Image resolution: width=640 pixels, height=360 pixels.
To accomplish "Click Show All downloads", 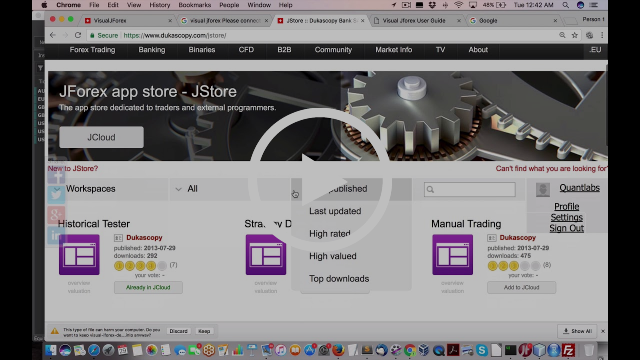I will click(x=578, y=331).
